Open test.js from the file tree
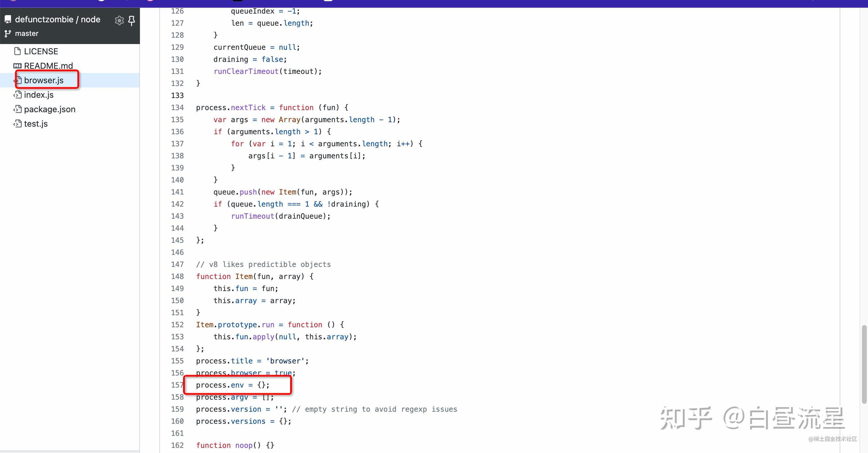Image resolution: width=868 pixels, height=453 pixels. (36, 124)
